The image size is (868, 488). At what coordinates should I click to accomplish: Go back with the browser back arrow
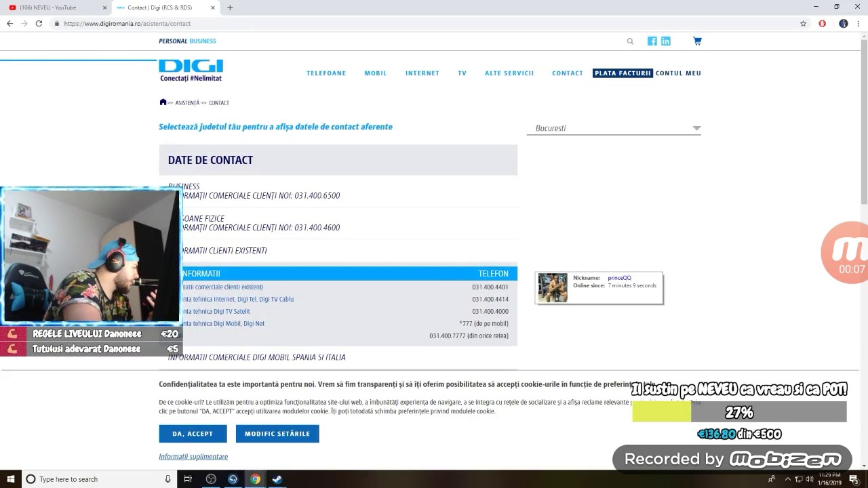[x=9, y=24]
